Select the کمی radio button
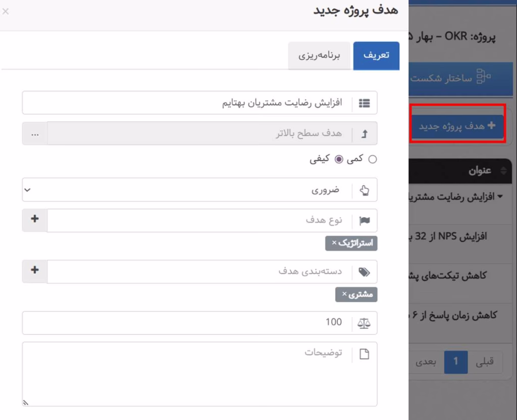Viewport: 517px width, 420px height. tap(372, 159)
